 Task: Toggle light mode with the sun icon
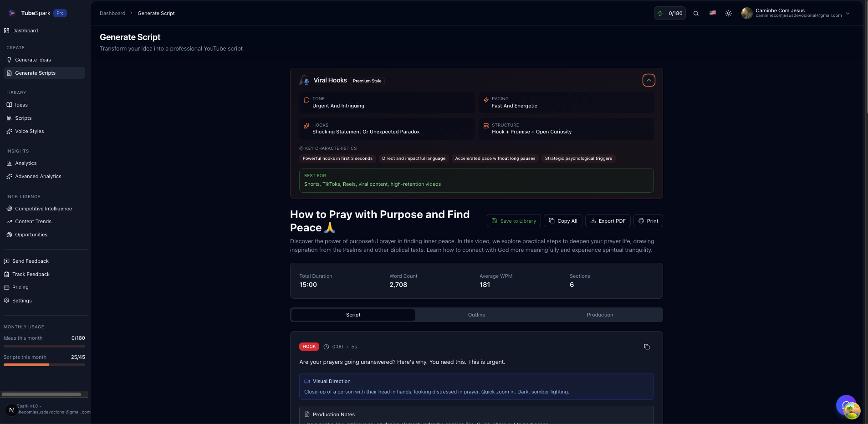[728, 13]
